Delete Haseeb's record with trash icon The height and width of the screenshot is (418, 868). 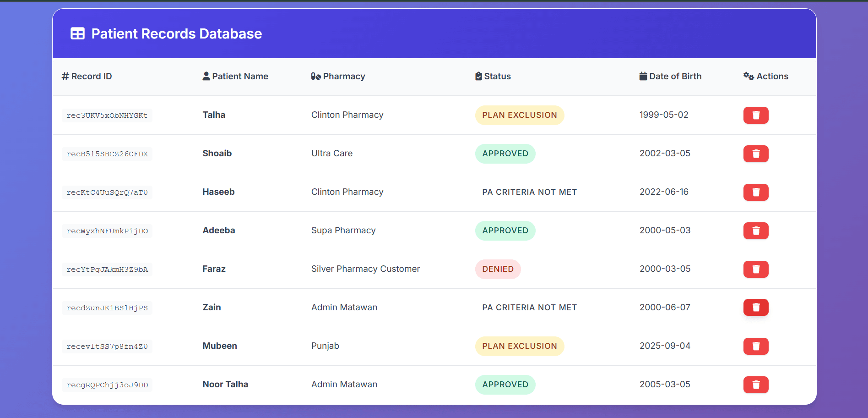[756, 192]
